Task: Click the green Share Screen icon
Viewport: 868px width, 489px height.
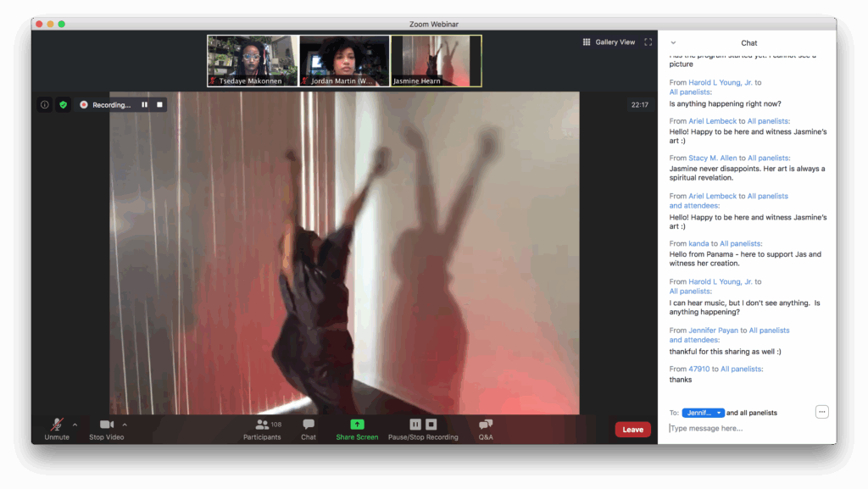Action: click(357, 425)
